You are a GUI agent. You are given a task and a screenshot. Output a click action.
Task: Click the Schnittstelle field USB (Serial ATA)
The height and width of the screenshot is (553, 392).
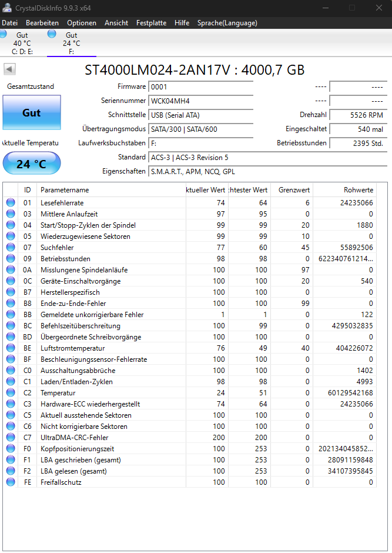coord(201,115)
